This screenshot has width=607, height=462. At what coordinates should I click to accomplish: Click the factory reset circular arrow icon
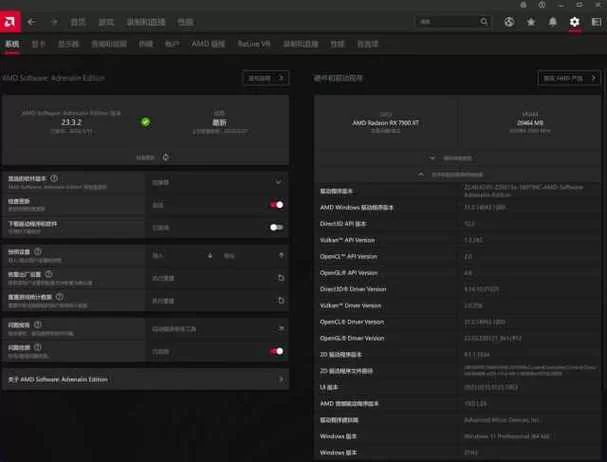click(281, 278)
